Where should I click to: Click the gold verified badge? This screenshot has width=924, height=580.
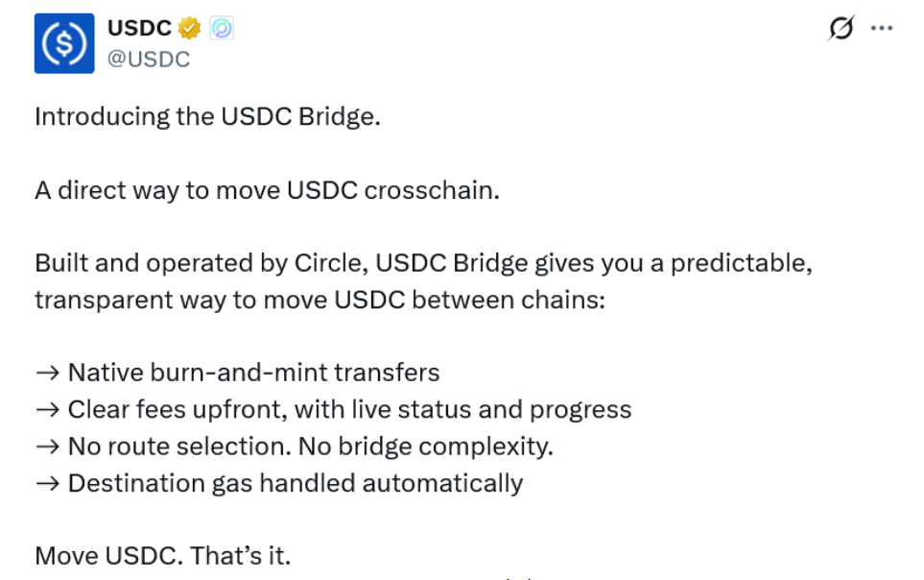point(190,29)
